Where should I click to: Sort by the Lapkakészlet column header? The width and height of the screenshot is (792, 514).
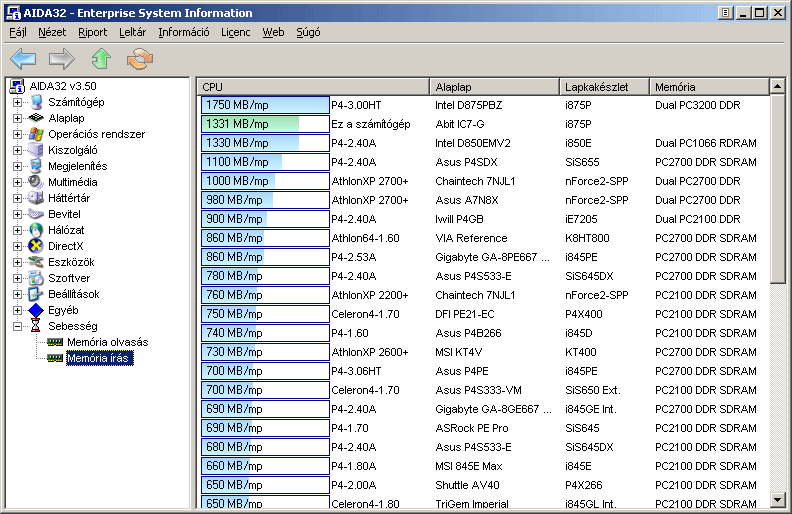coord(604,87)
